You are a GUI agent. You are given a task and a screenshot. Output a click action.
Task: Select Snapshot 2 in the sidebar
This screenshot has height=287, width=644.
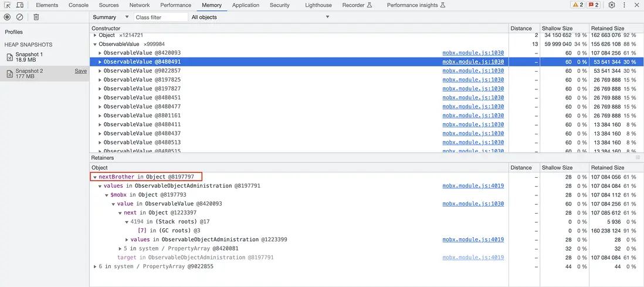(45, 73)
